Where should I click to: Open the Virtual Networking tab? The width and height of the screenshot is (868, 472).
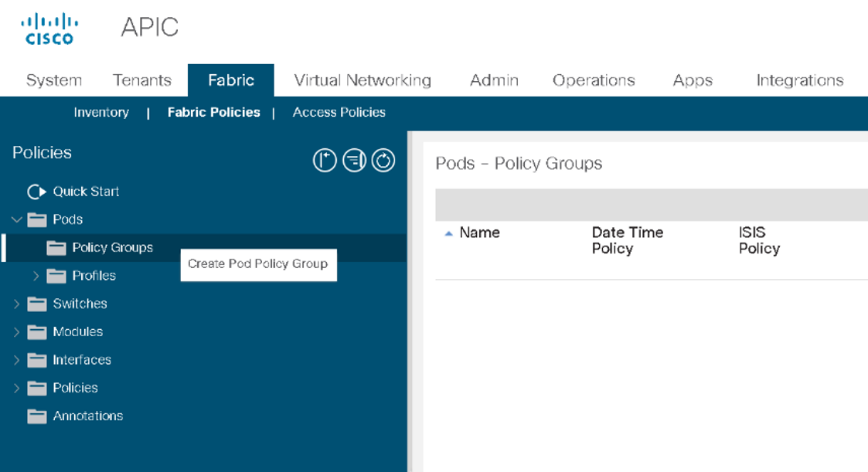(363, 80)
